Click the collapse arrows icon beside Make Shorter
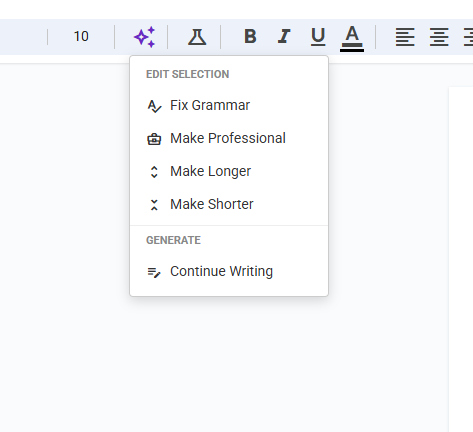 coord(154,205)
